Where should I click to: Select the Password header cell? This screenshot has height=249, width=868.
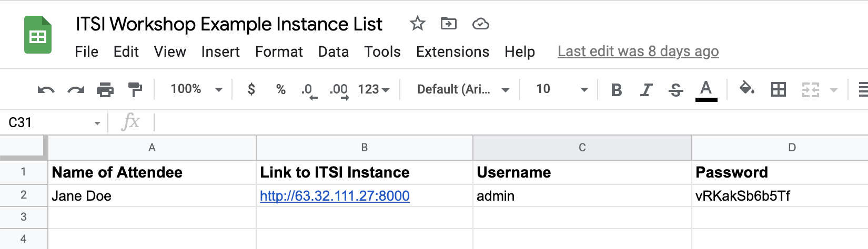780,172
